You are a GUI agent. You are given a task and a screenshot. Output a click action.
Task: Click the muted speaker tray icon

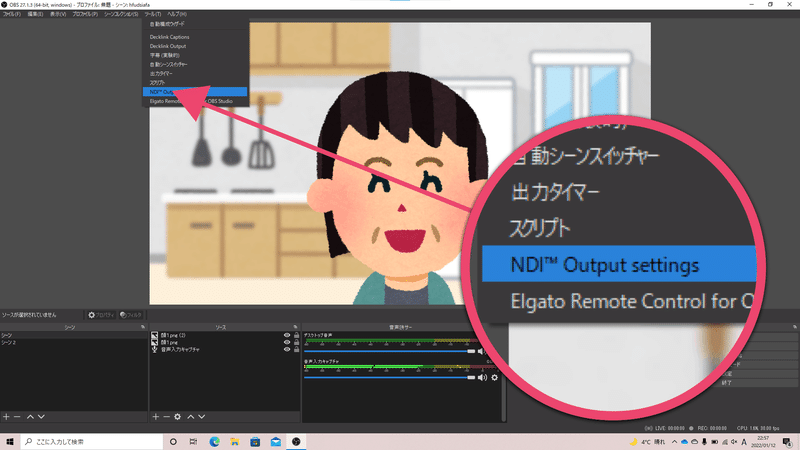pos(734,442)
